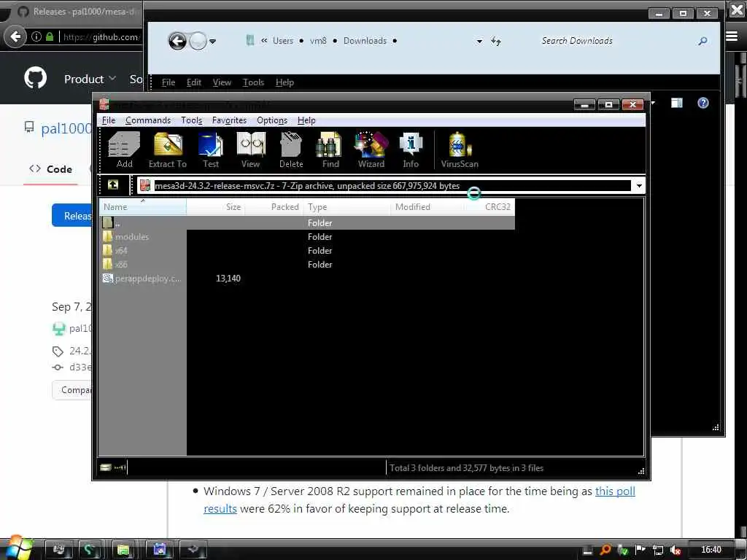The height and width of the screenshot is (560, 747).
Task: Sort by the CRC32 column header
Action: [x=489, y=206]
